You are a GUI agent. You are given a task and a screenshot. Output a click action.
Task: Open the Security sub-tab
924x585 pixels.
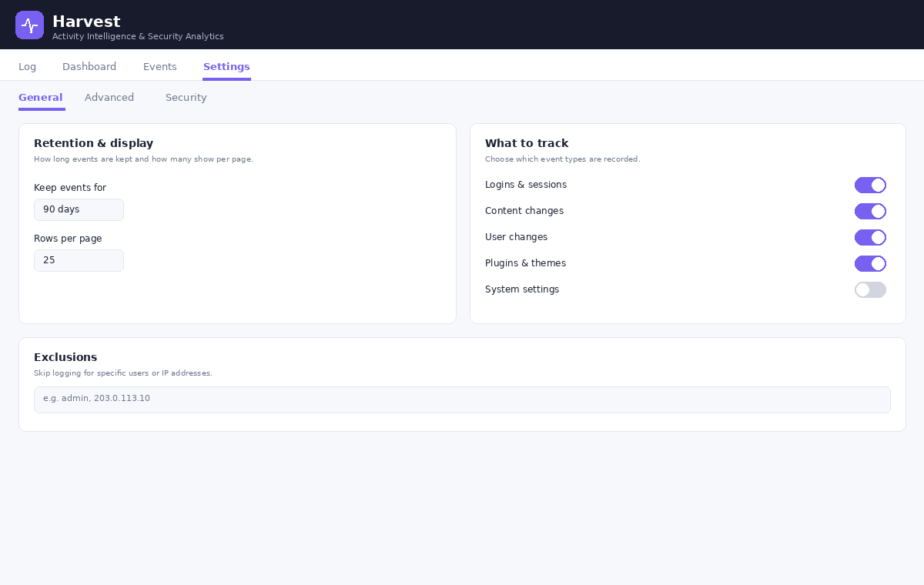186,98
